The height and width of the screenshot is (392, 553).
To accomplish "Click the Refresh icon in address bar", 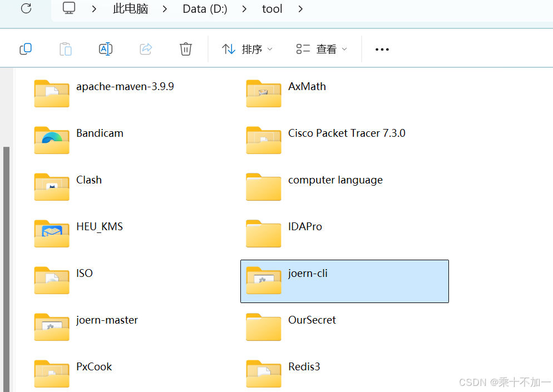I will click(x=26, y=8).
